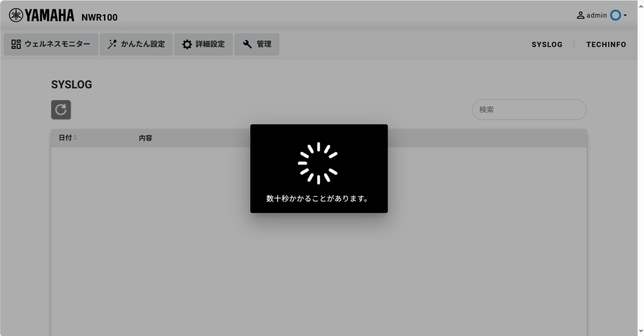The image size is (644, 336).
Task: Click the wrench icon for 管理
Action: [x=248, y=44]
